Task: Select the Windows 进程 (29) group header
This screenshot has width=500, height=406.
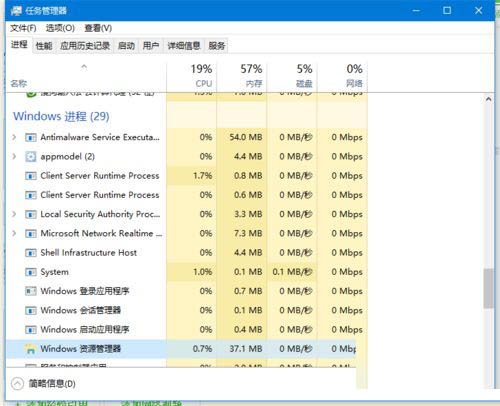Action: [x=61, y=116]
